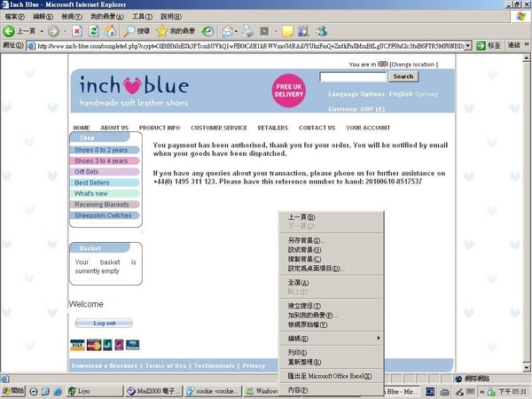Choose Properties at context menu bottom
Image resolution: width=532 pixels, height=399 pixels.
tap(332, 390)
